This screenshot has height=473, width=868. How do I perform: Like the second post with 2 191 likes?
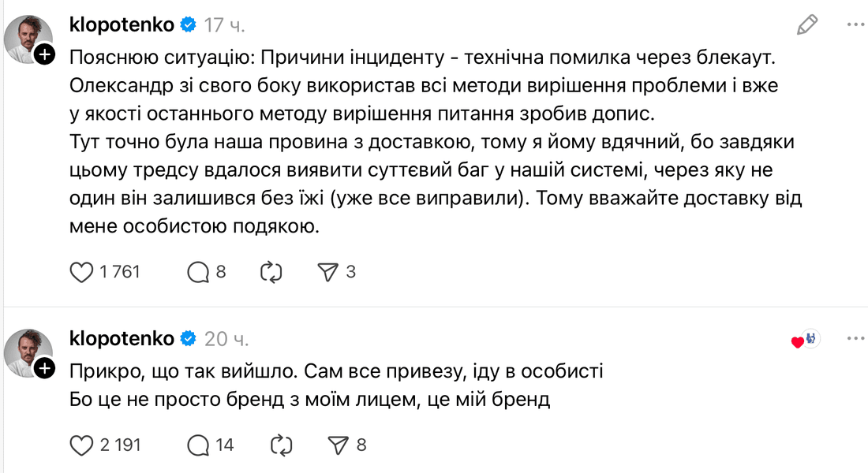(83, 445)
